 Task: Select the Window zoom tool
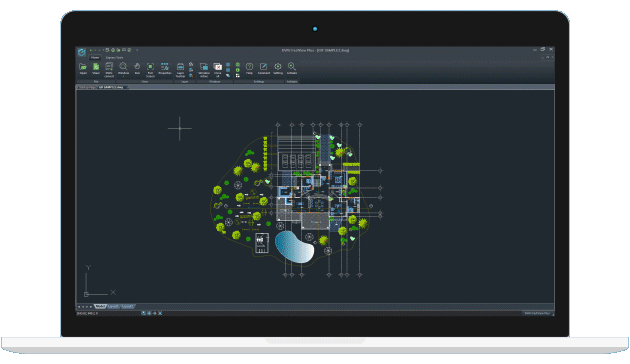tap(123, 67)
